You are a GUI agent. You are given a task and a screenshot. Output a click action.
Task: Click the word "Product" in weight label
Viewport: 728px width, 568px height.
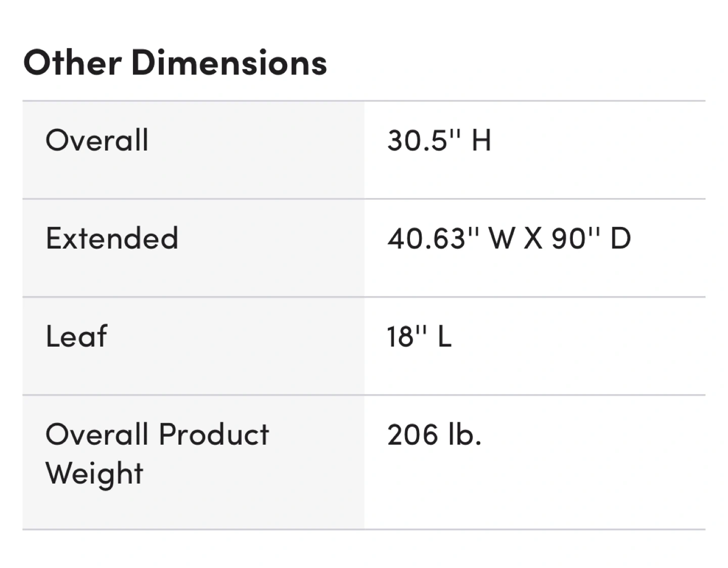tap(214, 434)
